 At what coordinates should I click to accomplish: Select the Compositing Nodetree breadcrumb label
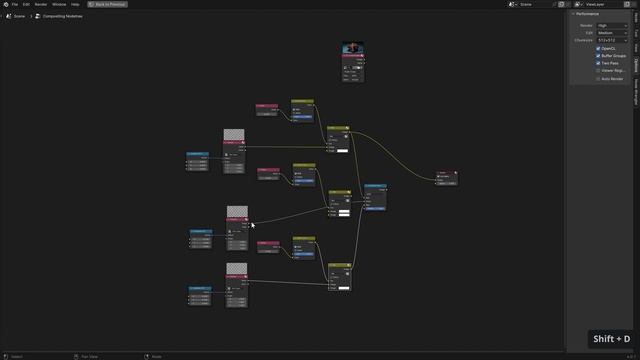pos(63,16)
